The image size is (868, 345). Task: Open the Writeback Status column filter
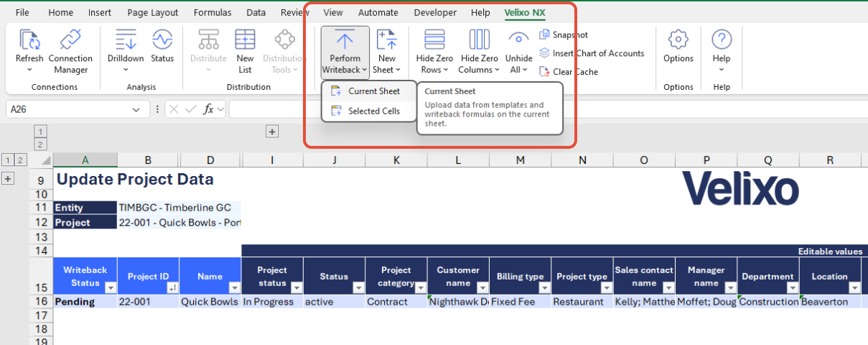[x=111, y=287]
